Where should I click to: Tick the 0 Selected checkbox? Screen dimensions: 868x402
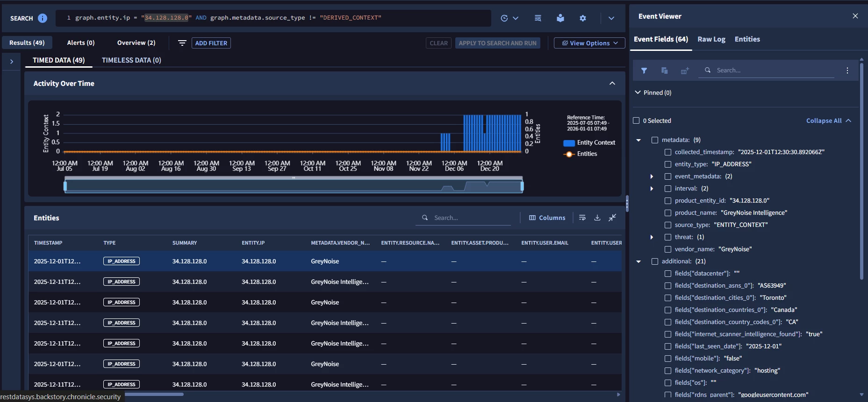pyautogui.click(x=636, y=120)
